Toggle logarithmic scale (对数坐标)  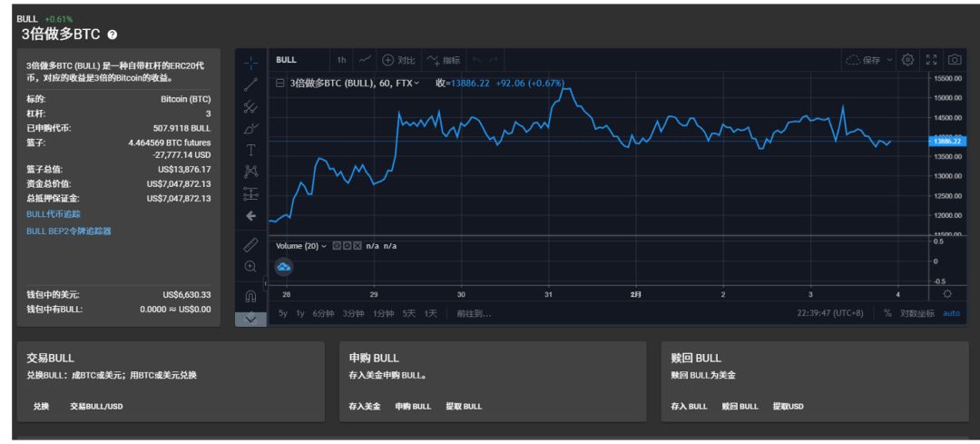[916, 313]
